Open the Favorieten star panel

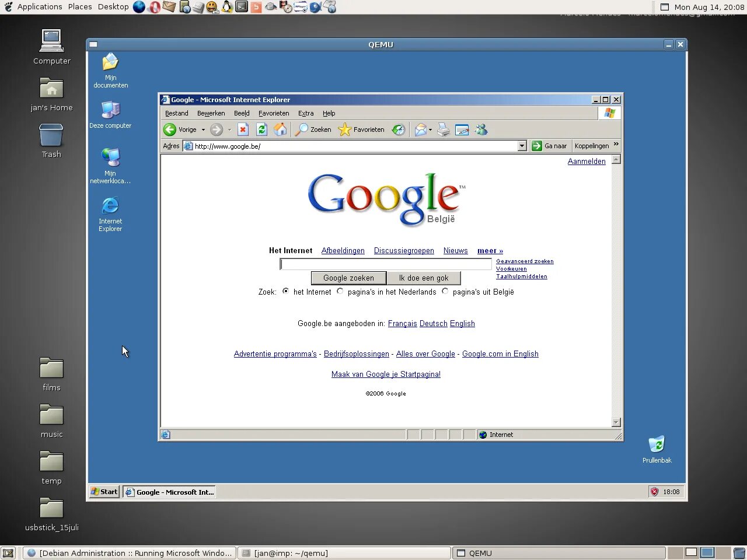[x=361, y=129]
